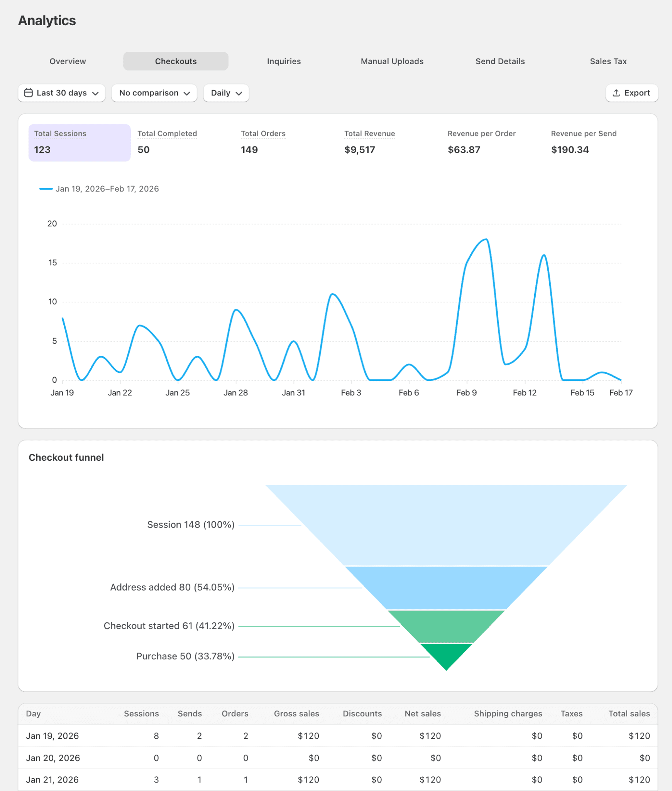Go to the Manual Uploads tab
672x791 pixels.
pos(392,61)
